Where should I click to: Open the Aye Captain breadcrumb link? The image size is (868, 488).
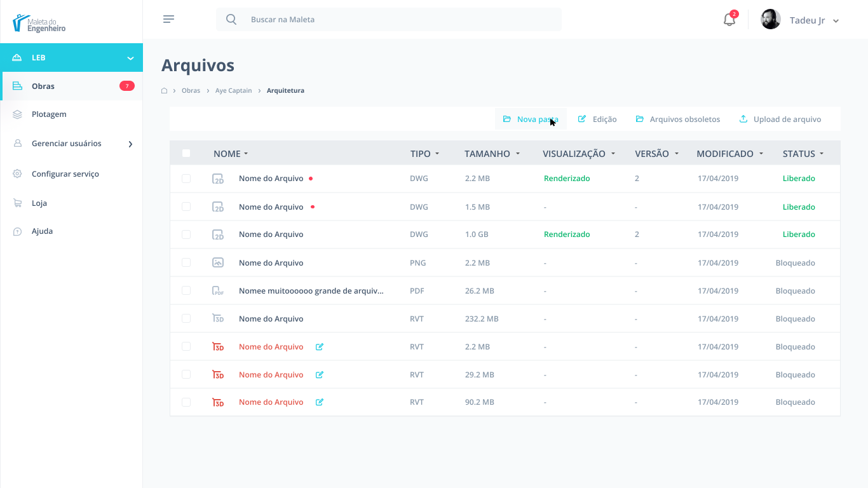(234, 91)
